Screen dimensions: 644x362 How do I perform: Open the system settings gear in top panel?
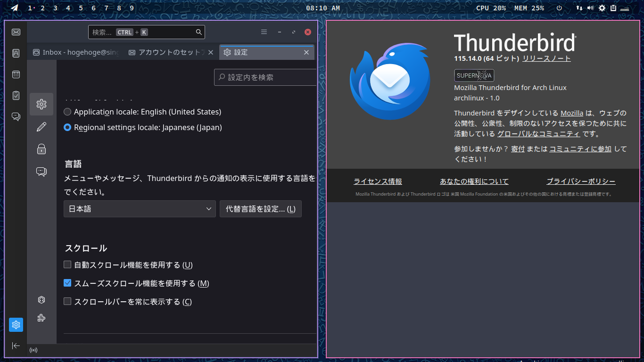pos(602,8)
